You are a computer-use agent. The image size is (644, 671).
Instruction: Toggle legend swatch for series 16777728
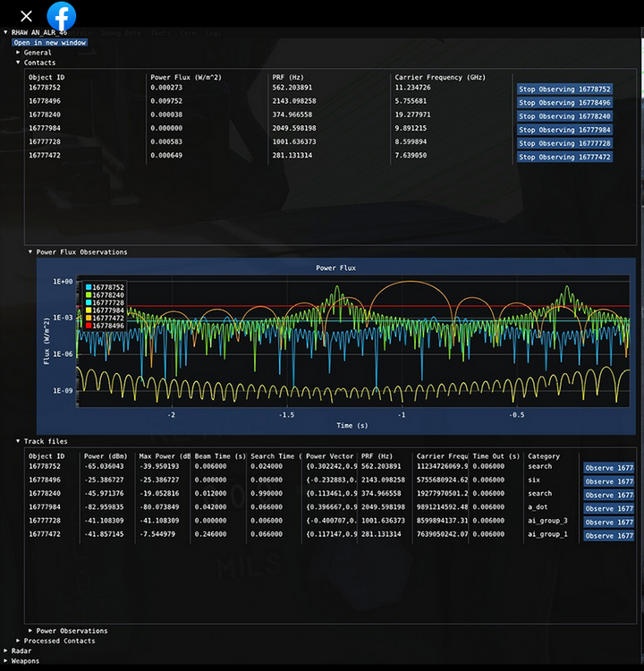(x=89, y=302)
